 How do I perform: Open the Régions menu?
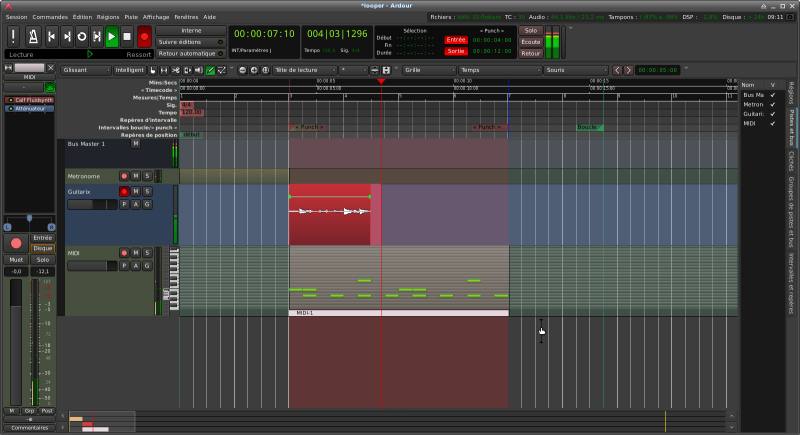click(x=108, y=17)
